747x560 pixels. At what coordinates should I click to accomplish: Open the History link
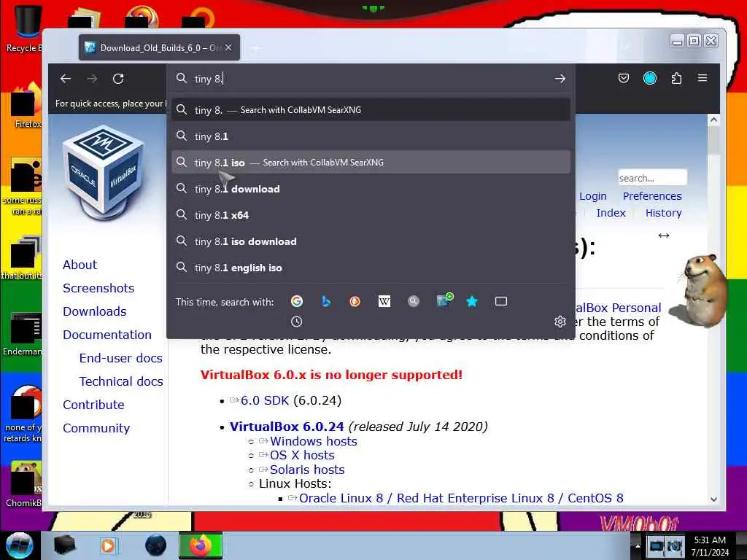click(x=664, y=213)
